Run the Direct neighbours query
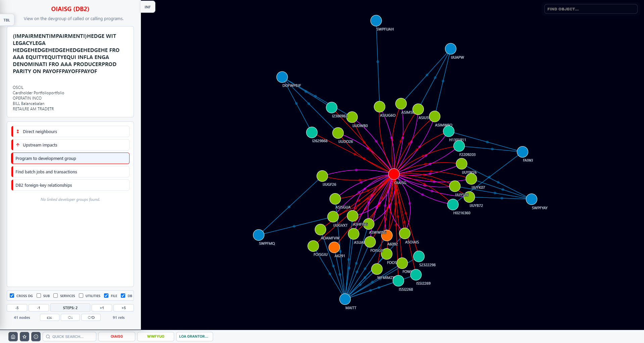The width and height of the screenshot is (644, 343). pos(70,131)
